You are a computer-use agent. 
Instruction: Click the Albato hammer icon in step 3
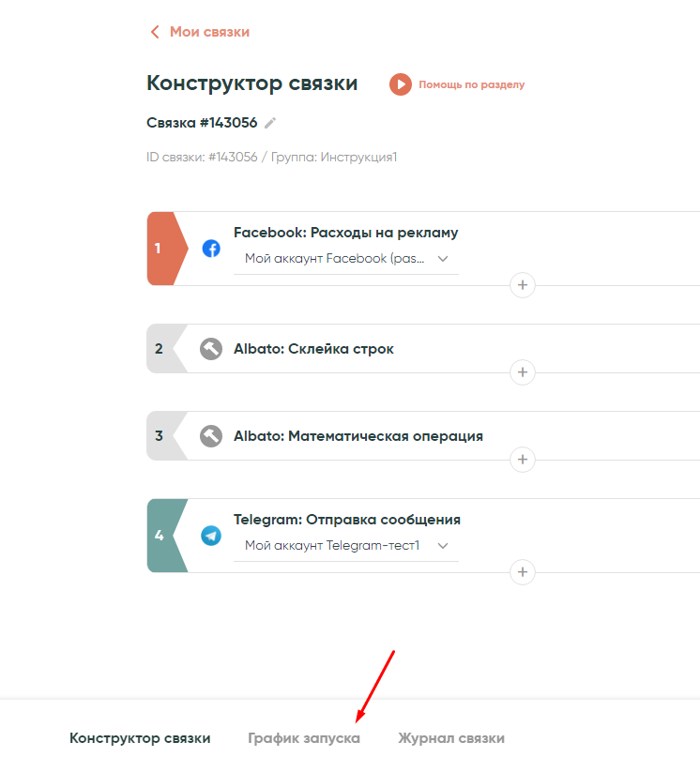click(x=211, y=436)
